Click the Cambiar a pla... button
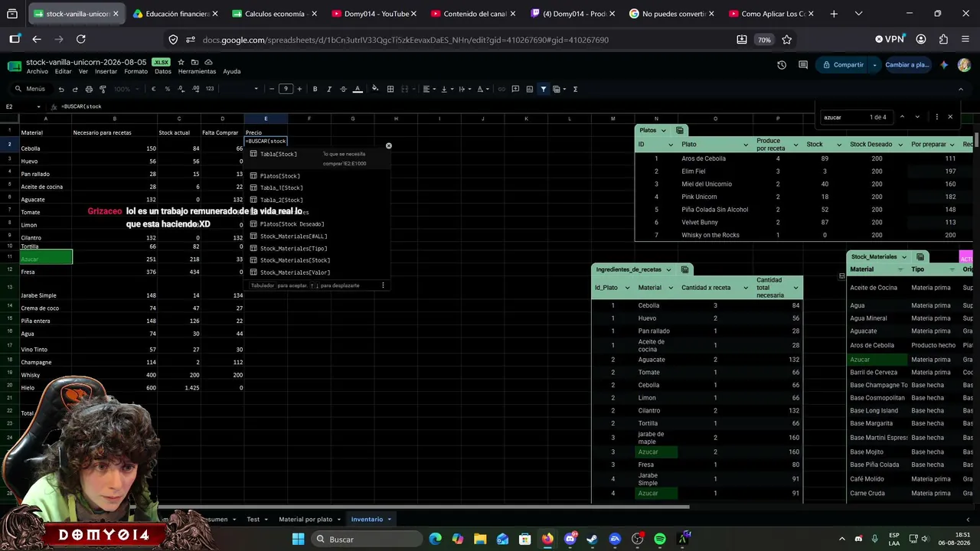 point(907,65)
